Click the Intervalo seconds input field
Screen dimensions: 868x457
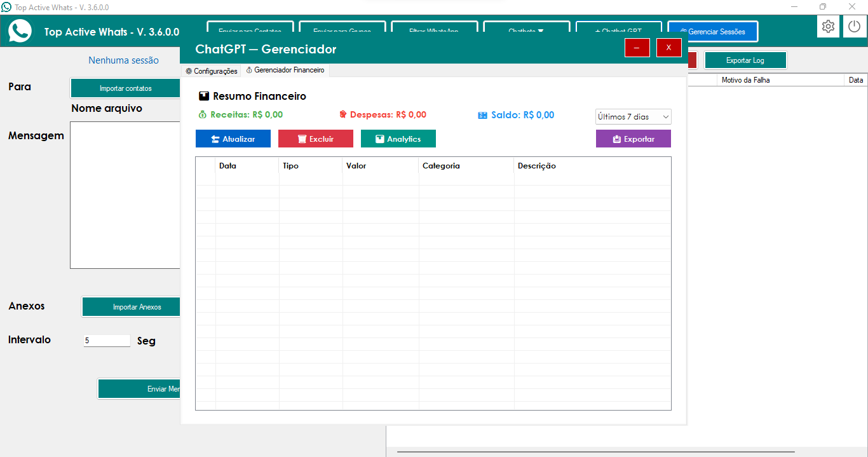107,341
